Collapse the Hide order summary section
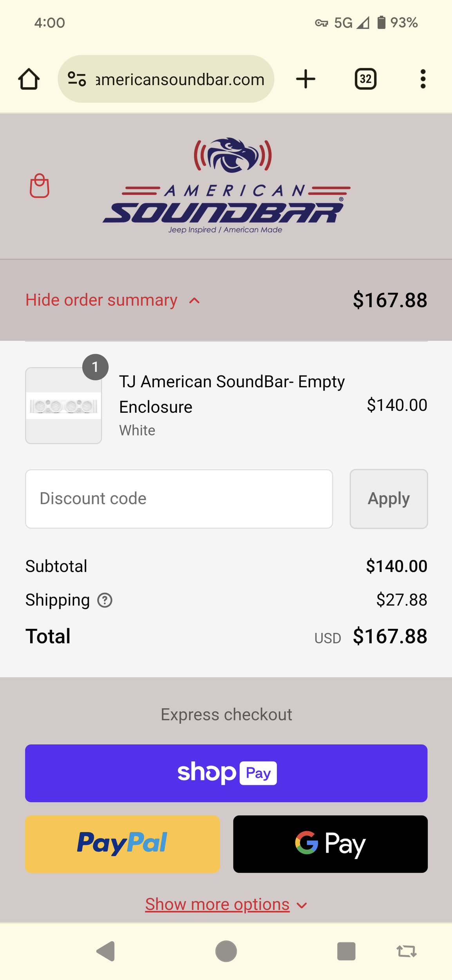 tap(113, 300)
